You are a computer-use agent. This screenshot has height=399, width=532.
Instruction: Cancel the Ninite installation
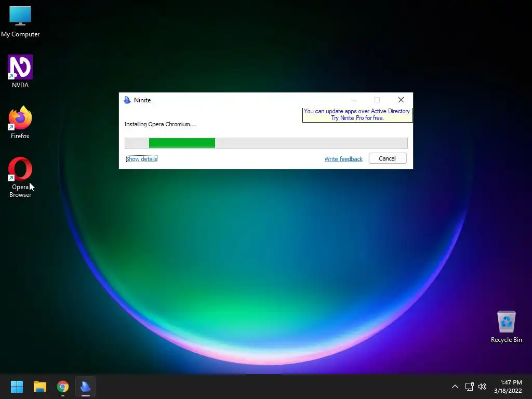tap(388, 158)
